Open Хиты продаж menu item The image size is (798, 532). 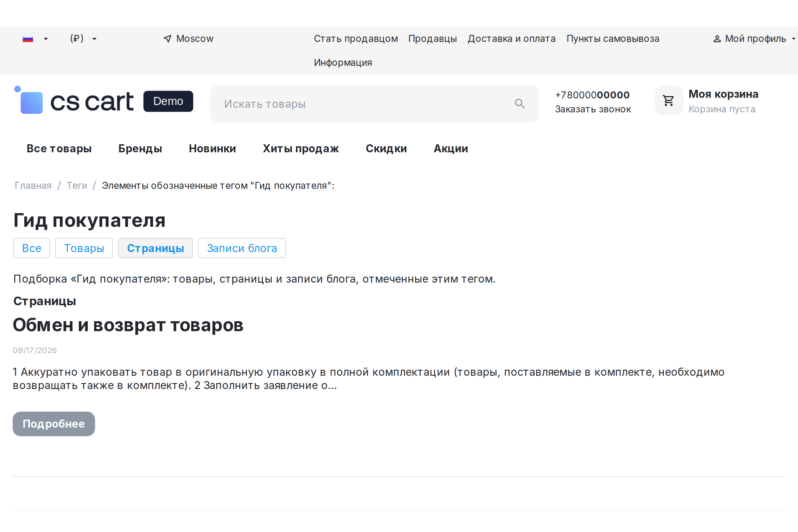pyautogui.click(x=301, y=149)
